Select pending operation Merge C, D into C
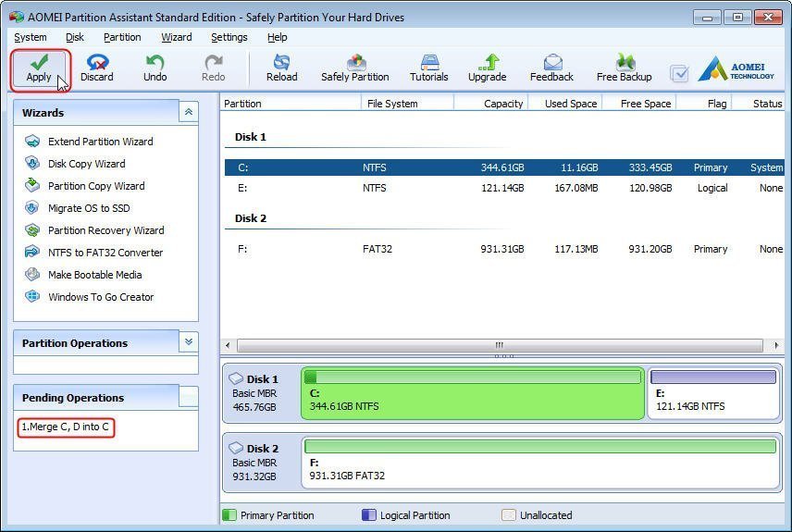The height and width of the screenshot is (532, 792). (x=66, y=427)
